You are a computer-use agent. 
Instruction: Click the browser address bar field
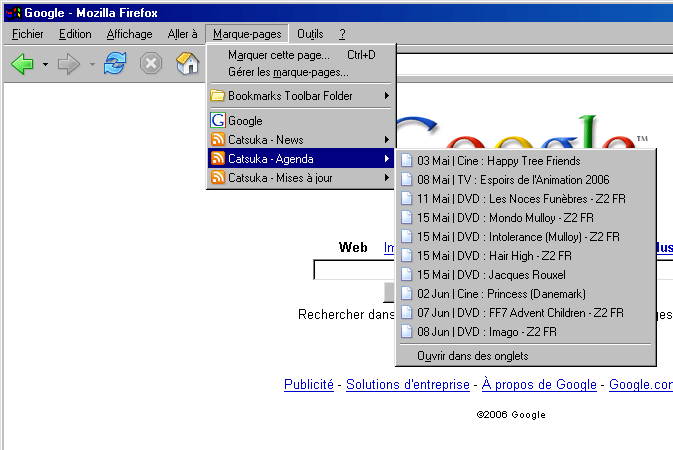(x=534, y=64)
